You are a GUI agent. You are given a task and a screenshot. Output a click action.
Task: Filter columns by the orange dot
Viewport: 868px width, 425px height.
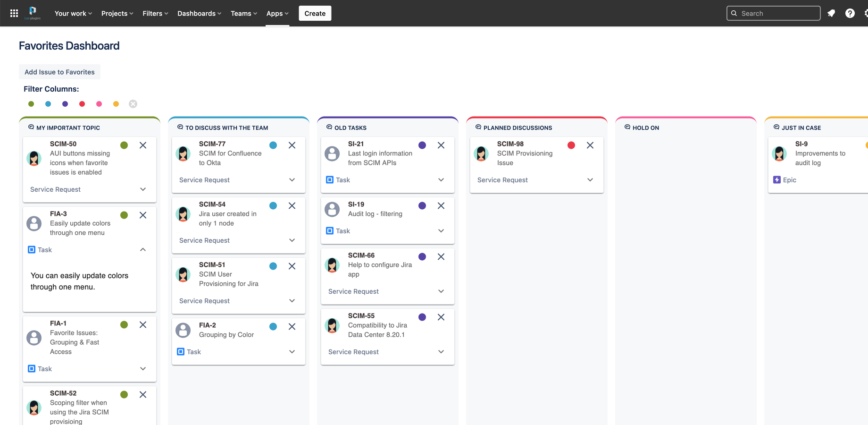(x=116, y=104)
